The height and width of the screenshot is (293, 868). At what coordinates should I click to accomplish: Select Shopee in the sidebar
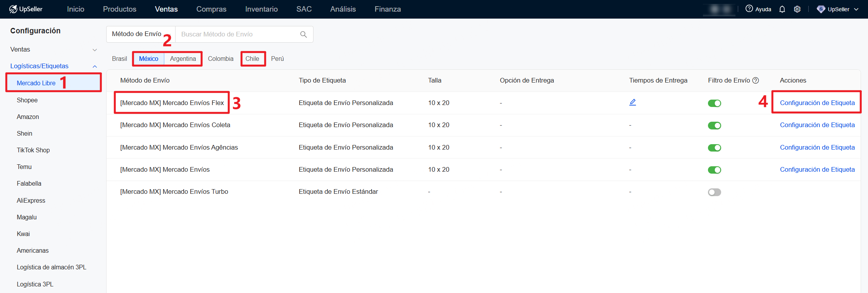tap(27, 100)
